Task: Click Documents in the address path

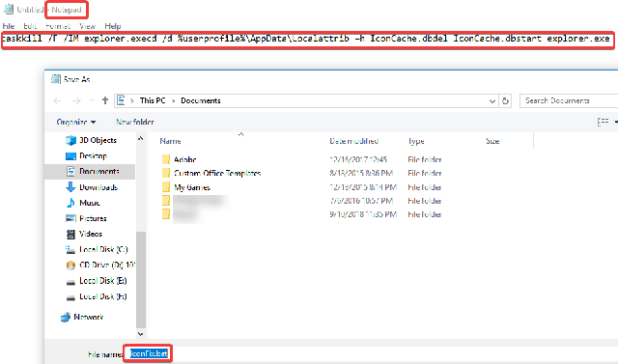Action: [201, 100]
